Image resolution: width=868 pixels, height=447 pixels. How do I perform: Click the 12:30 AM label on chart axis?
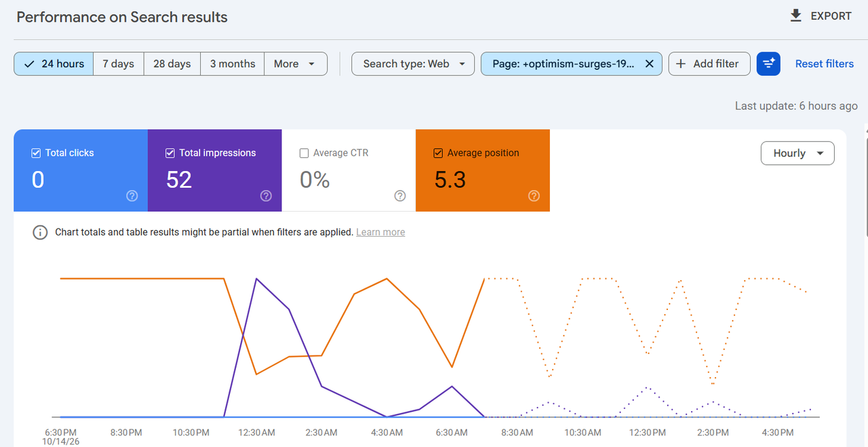(x=256, y=433)
